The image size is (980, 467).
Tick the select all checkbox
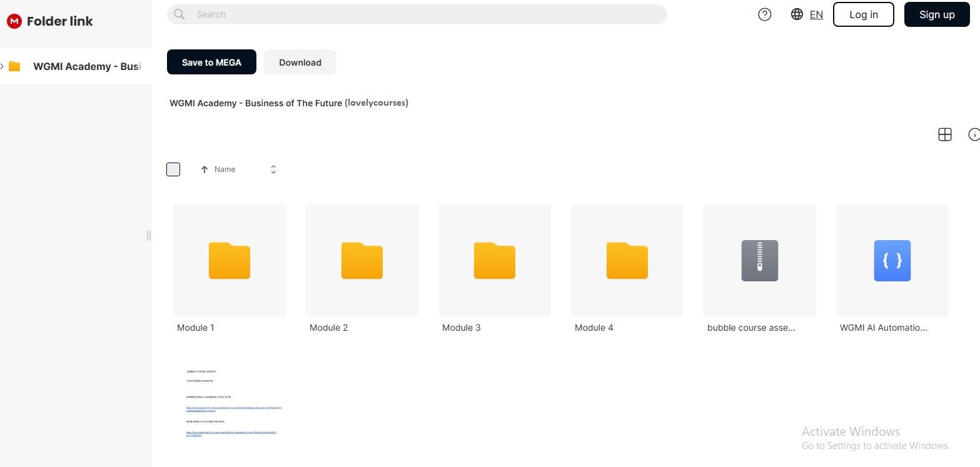[173, 169]
